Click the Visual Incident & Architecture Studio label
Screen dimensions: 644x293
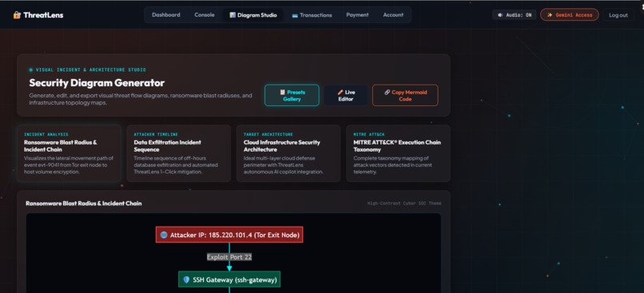click(x=91, y=69)
